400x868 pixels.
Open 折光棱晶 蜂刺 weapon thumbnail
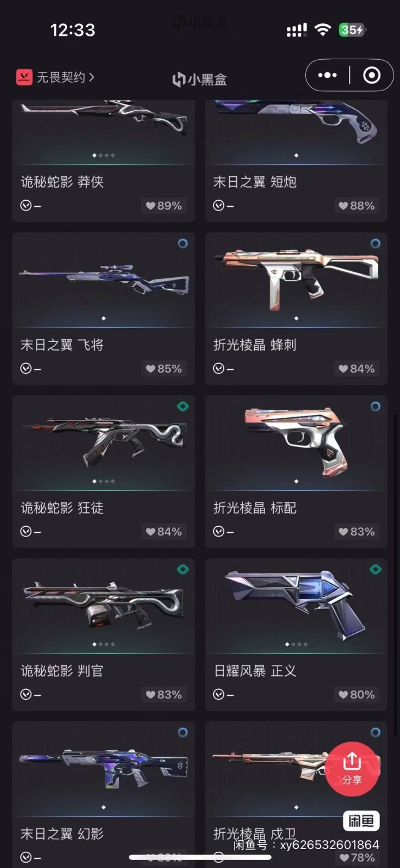296,280
